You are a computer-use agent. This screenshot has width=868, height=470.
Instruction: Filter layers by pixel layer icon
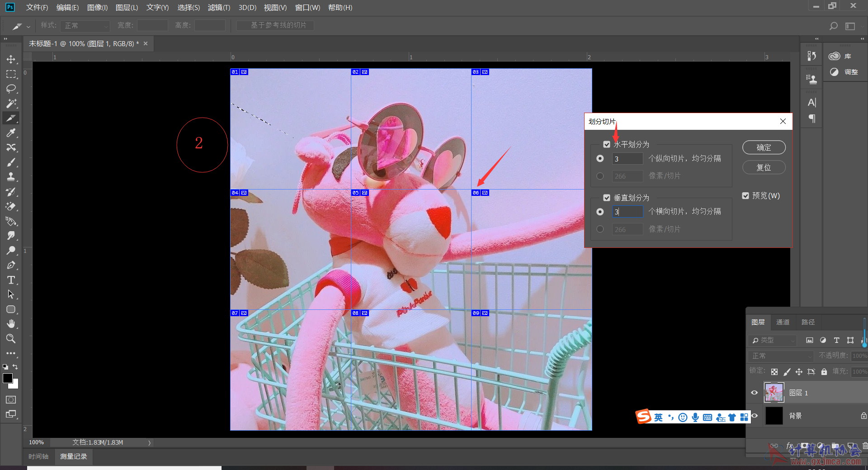[810, 340]
